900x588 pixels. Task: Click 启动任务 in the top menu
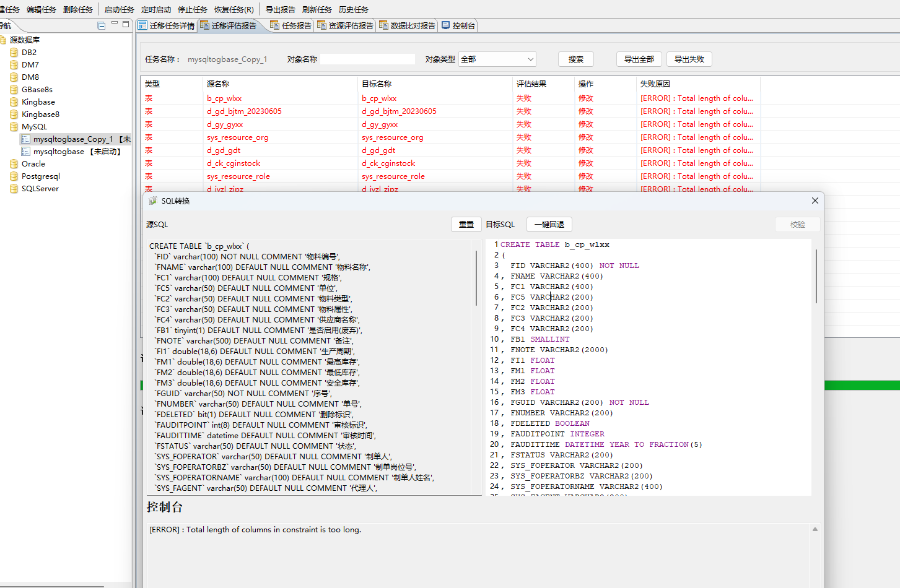tap(120, 9)
